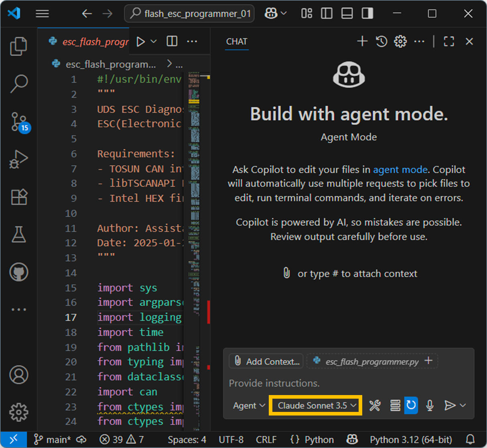Open Copilot status in status bar
Screen dimensions: 487x448
352,440
